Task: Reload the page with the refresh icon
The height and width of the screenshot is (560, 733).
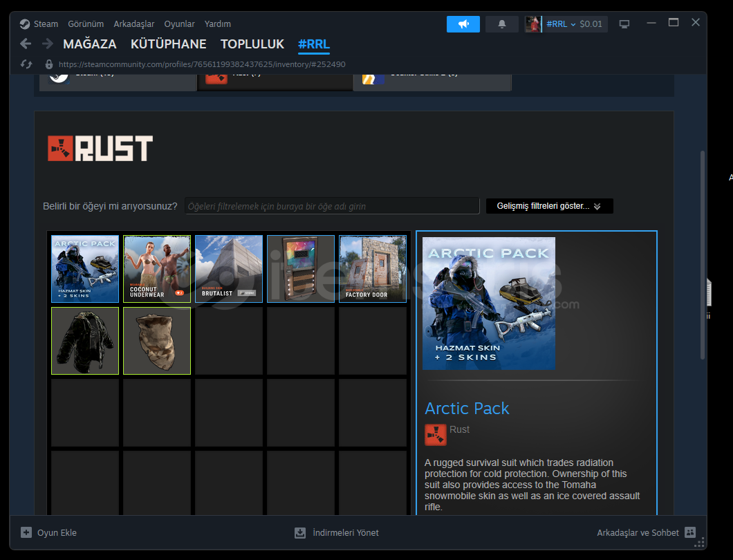Action: [x=26, y=64]
